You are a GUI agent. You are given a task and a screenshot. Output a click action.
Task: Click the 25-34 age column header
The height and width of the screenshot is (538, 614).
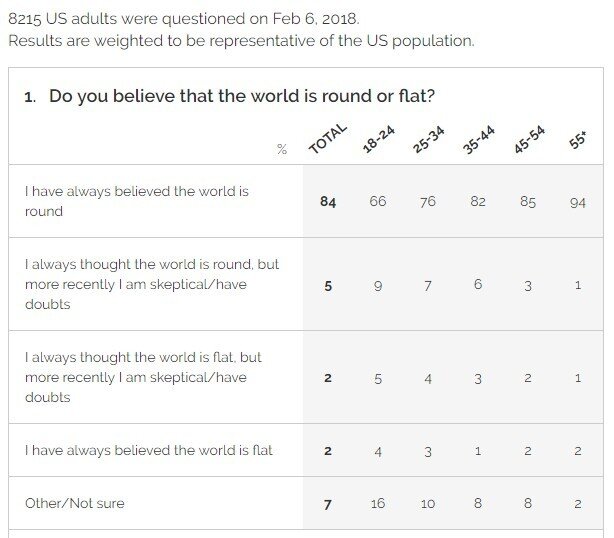(426, 139)
